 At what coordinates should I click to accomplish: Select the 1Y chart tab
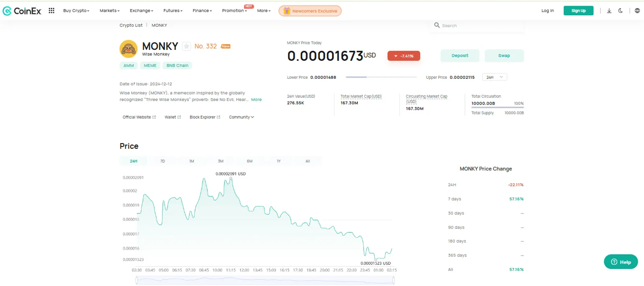click(x=279, y=161)
